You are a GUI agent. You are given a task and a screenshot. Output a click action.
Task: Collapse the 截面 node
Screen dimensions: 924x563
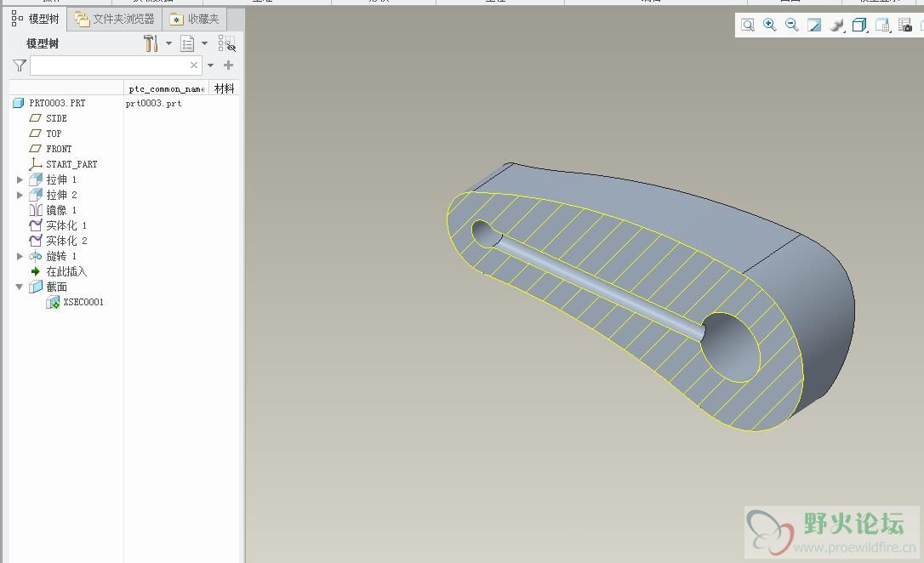click(20, 287)
